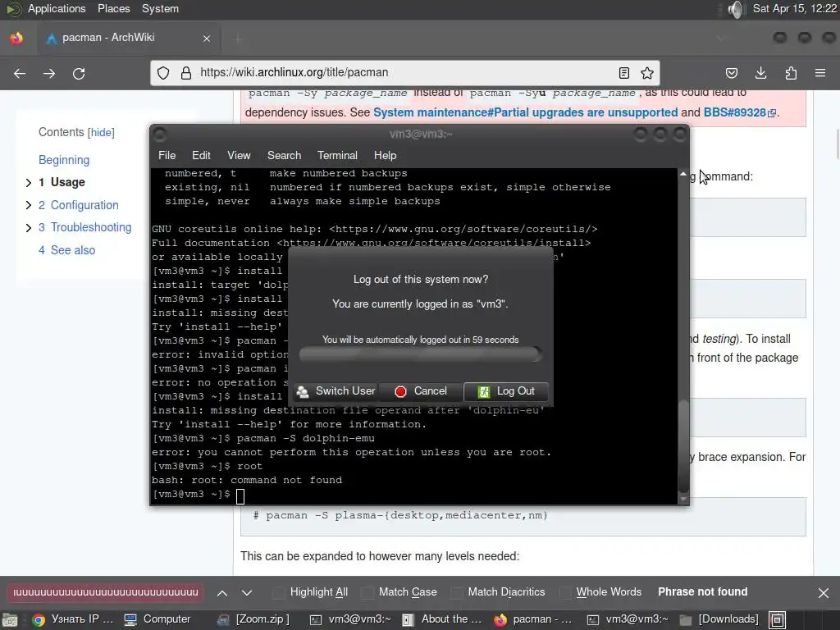Image resolution: width=840 pixels, height=630 pixels.
Task: Go back with the browser back arrow
Action: pyautogui.click(x=20, y=73)
